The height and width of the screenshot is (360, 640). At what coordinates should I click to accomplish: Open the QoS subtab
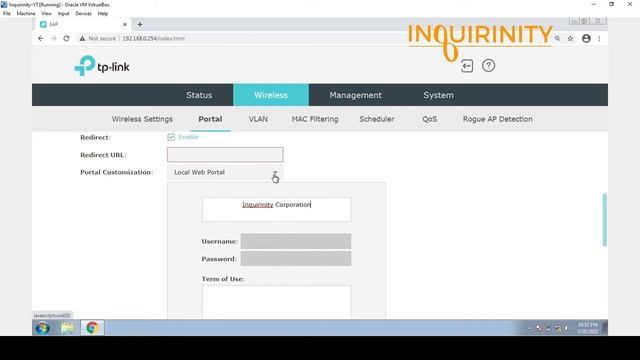point(429,119)
